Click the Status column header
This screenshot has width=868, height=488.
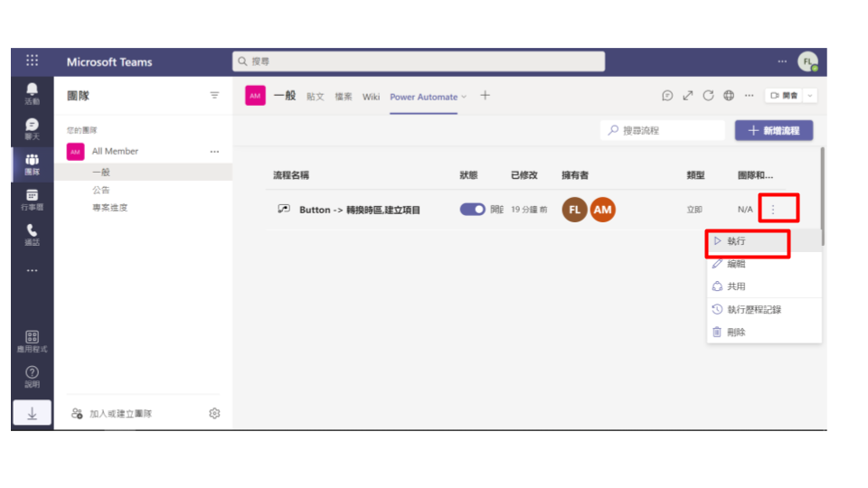tap(468, 175)
